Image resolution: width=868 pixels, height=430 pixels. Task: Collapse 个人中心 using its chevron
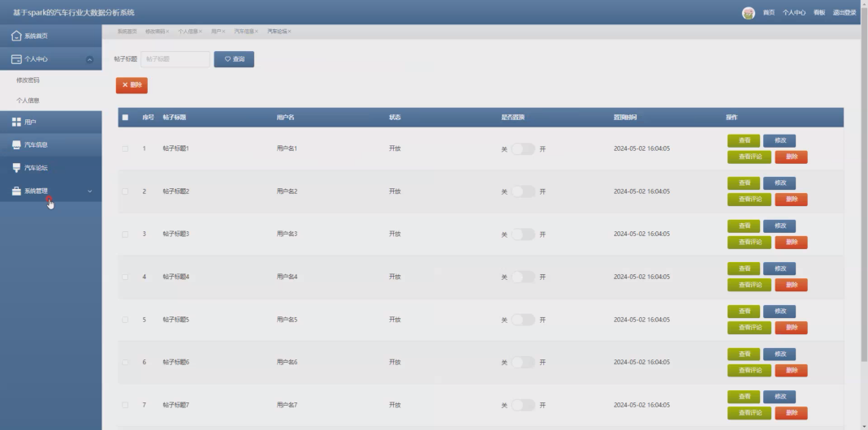(89, 59)
